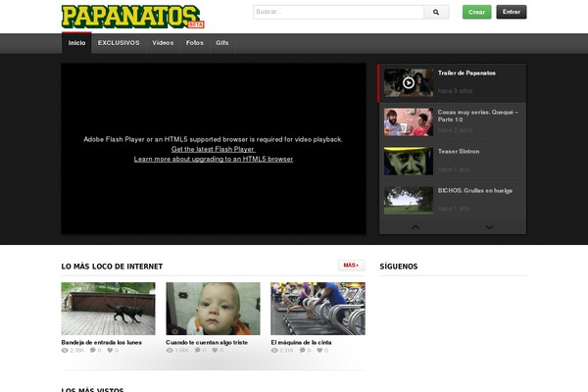This screenshot has width=588, height=392.
Task: Click the Cuando te cuentan algo triste title
Action: [207, 342]
